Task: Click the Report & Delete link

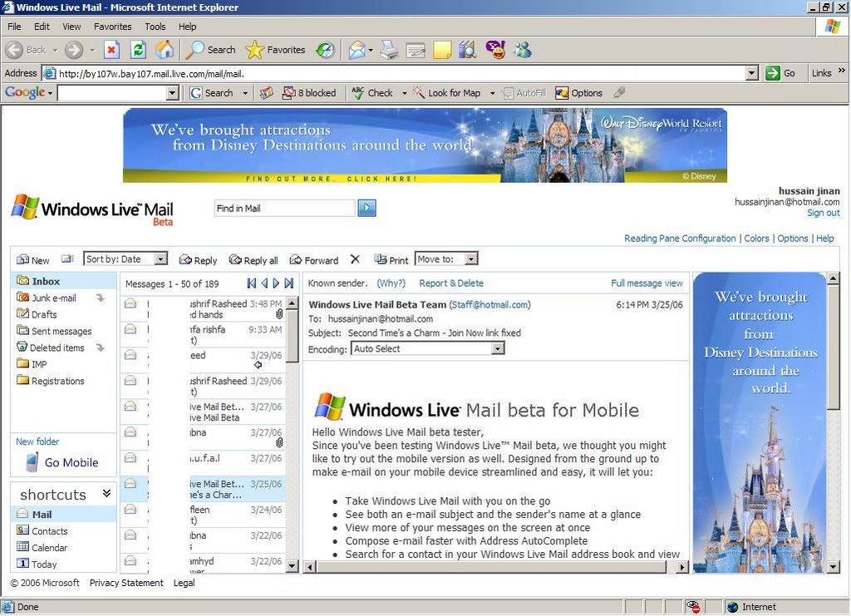Action: (451, 283)
